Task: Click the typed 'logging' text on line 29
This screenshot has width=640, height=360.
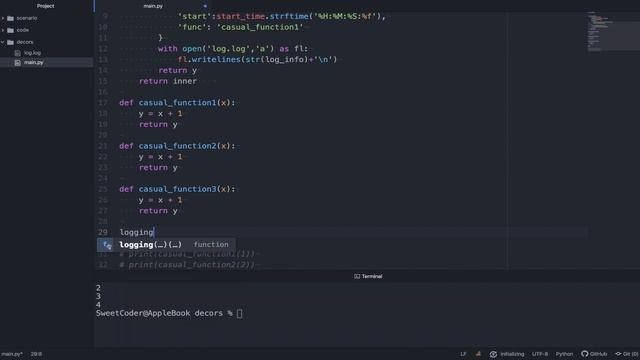Action: 136,232
